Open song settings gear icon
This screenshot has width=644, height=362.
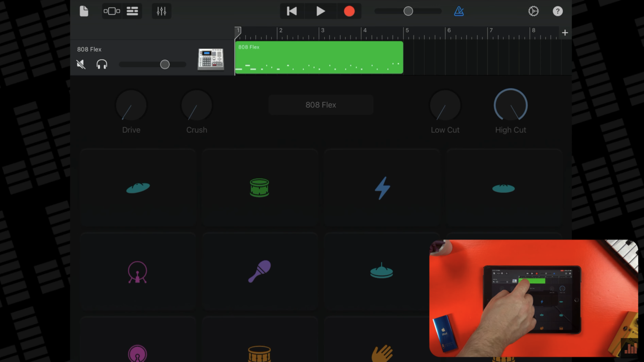click(x=533, y=11)
